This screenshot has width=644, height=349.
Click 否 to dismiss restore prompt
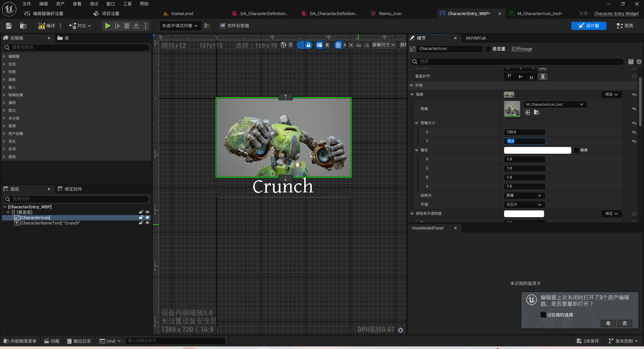pyautogui.click(x=625, y=323)
